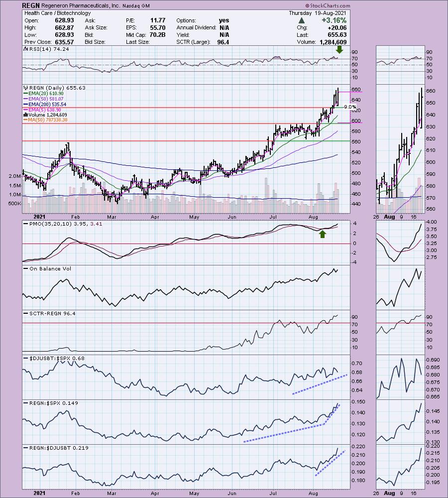
Task: Click the Open value 628.93
Action: click(x=64, y=20)
